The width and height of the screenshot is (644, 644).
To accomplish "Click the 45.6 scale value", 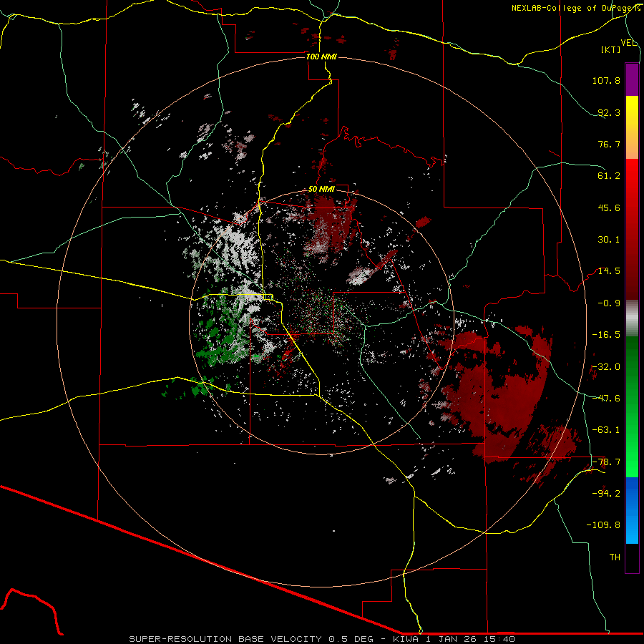I will (609, 208).
